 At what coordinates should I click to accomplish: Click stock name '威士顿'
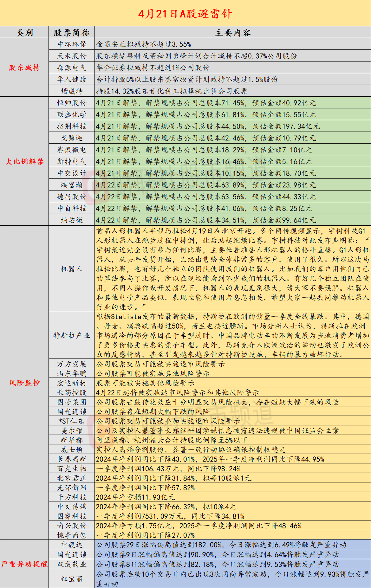coord(72,449)
